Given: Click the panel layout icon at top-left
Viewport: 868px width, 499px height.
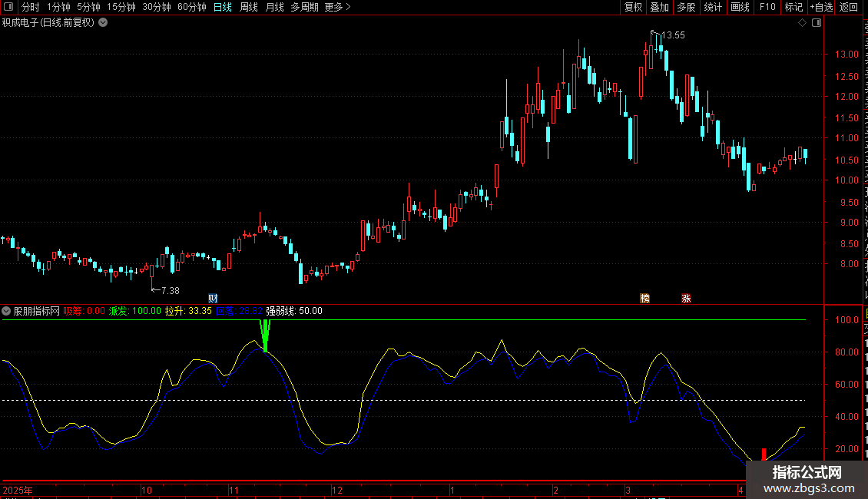Looking at the screenshot, I should [x=8, y=7].
